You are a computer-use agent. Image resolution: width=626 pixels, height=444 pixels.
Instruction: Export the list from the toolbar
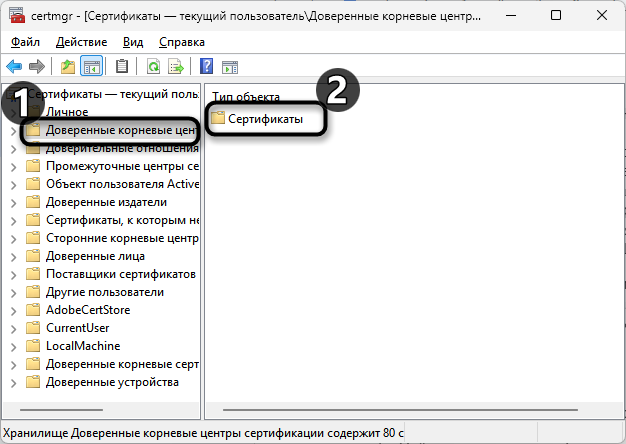point(176,66)
